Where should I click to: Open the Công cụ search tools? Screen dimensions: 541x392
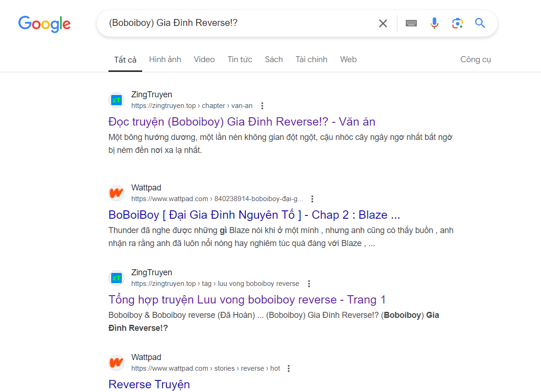(475, 59)
